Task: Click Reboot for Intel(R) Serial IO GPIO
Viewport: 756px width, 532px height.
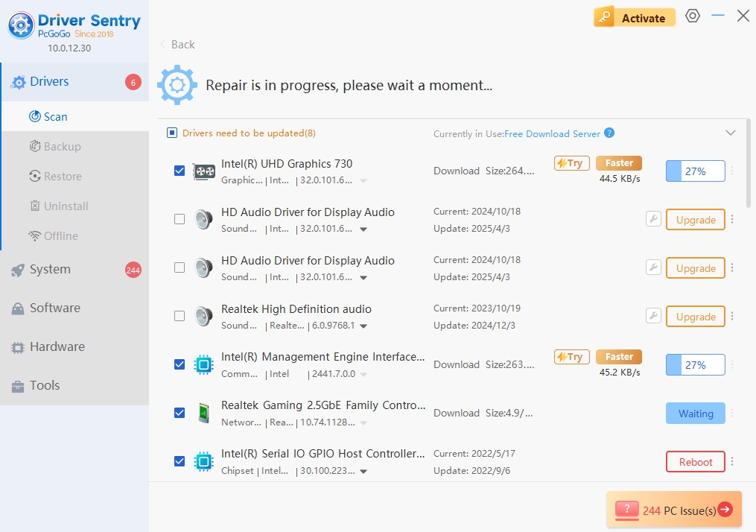Action: pyautogui.click(x=695, y=461)
